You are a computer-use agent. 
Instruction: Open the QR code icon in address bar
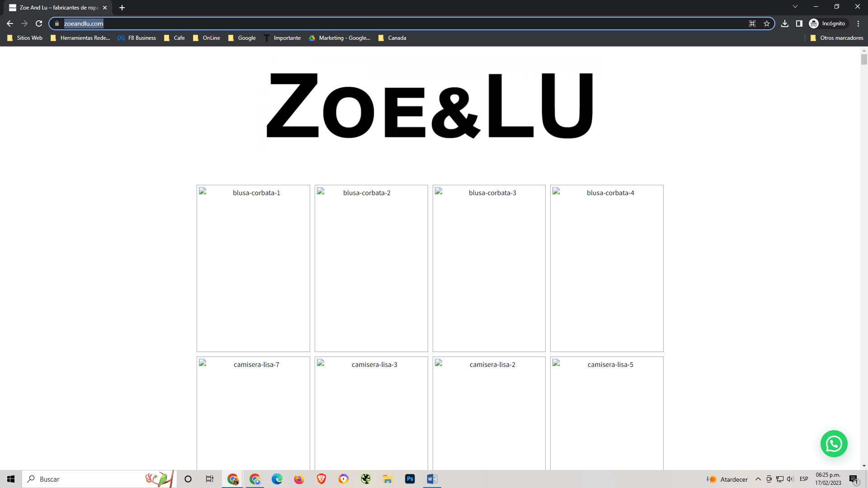point(752,23)
